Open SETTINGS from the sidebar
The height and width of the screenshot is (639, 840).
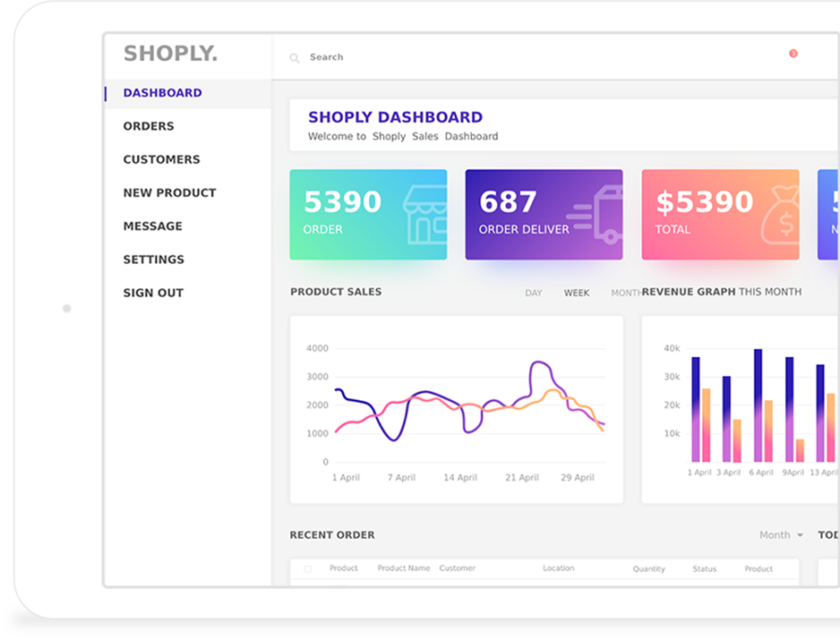(x=153, y=260)
